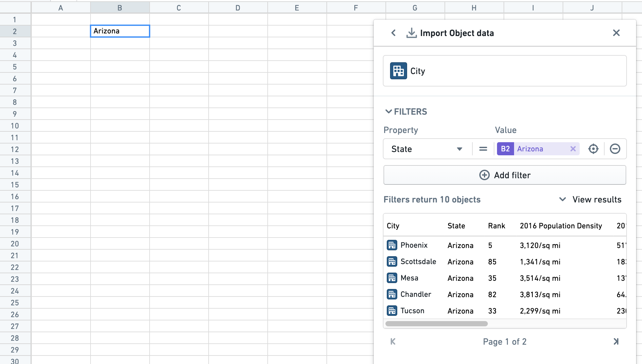The width and height of the screenshot is (642, 364).
Task: Open the State property dropdown
Action: coord(427,149)
